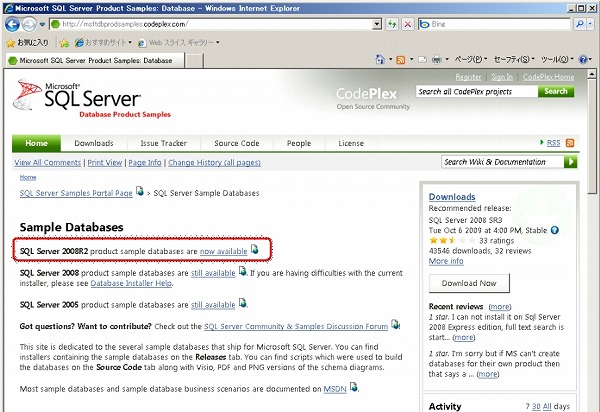This screenshot has height=412, width=600.
Task: Click the Print View link
Action: [x=105, y=163]
